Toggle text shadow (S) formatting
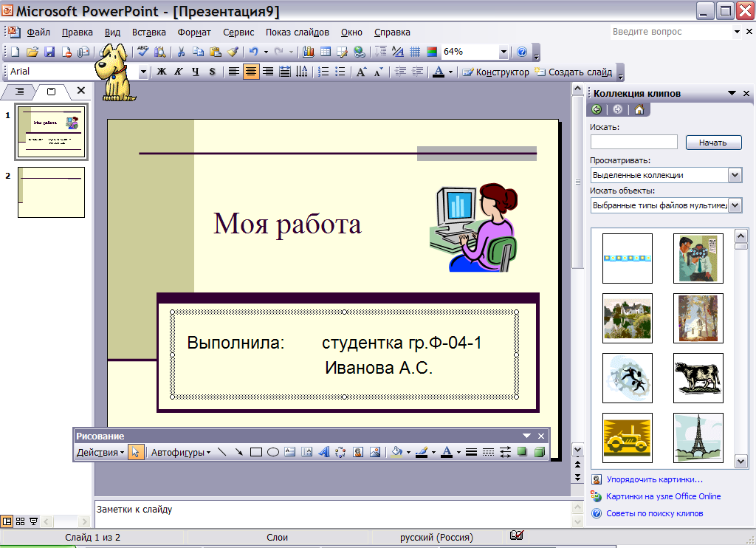Viewport: 756px width, 548px height. (212, 72)
